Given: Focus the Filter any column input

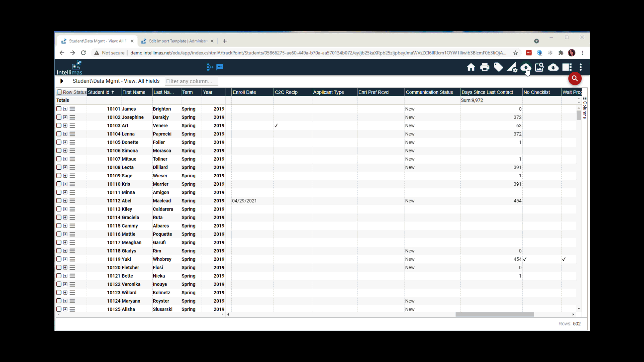Looking at the screenshot, I should click(192, 81).
